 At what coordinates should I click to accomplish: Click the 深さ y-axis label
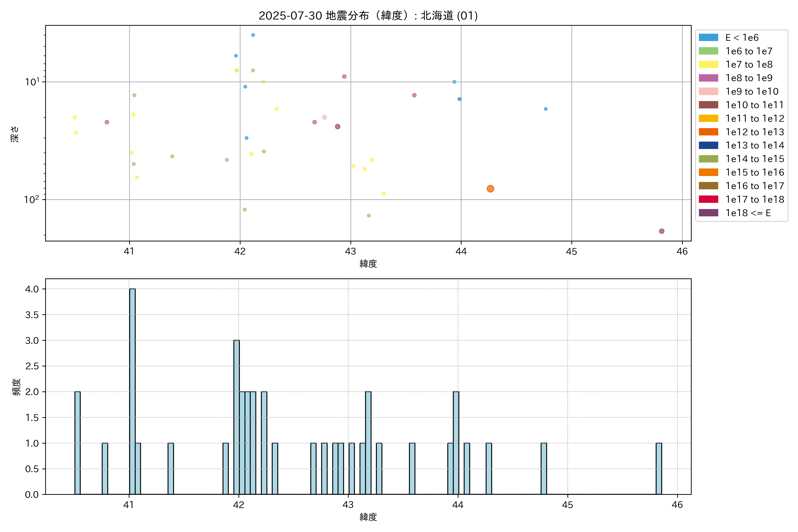point(15,134)
